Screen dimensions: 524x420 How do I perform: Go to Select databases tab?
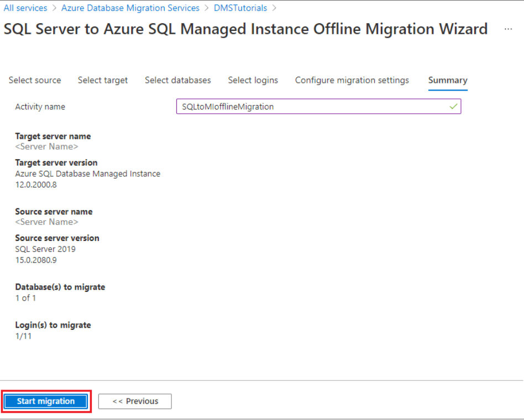[x=178, y=80]
